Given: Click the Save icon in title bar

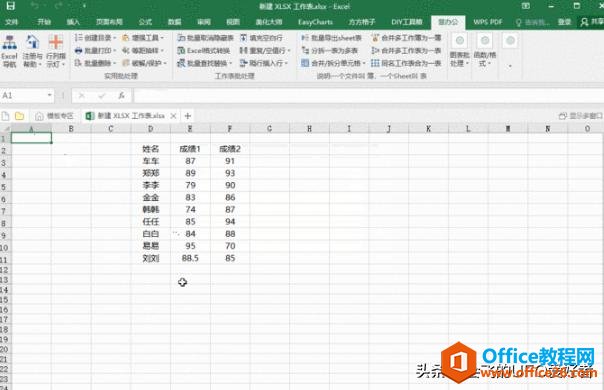Looking at the screenshot, I should (10, 6).
